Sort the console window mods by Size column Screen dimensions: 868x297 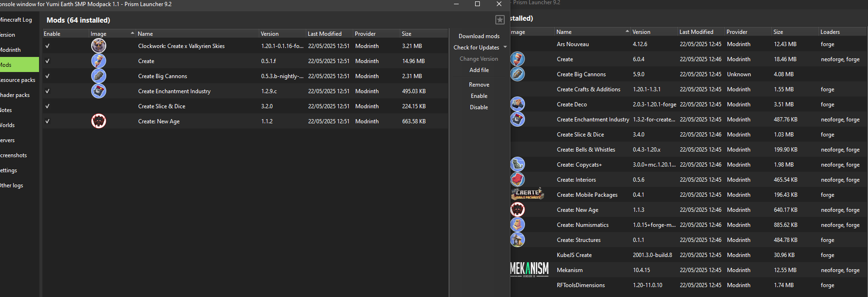423,34
